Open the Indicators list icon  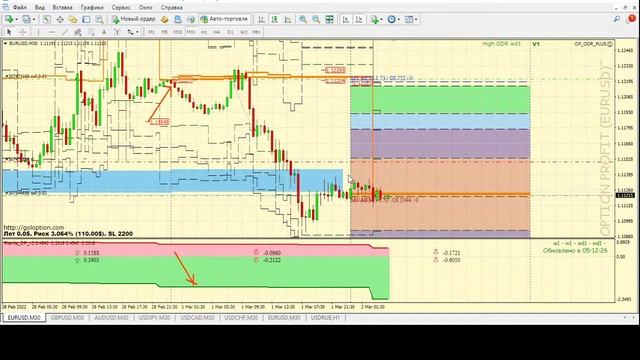coord(375,19)
